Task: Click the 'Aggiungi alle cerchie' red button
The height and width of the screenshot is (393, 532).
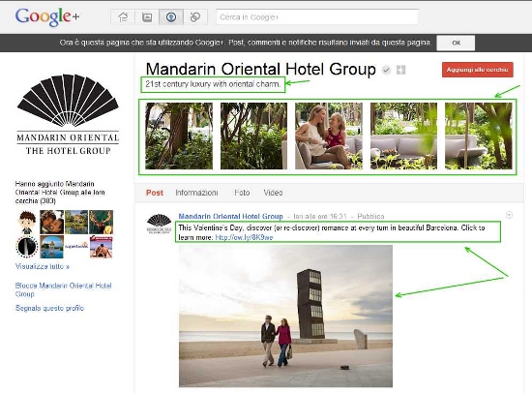Action: point(478,70)
